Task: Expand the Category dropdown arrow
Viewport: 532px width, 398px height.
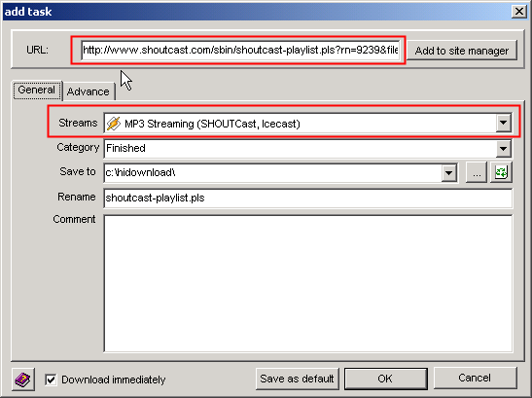Action: tap(503, 149)
